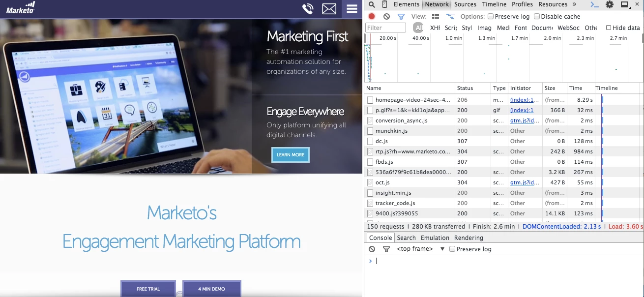
Task: Check Hide data URLs checkbox
Action: tap(609, 28)
